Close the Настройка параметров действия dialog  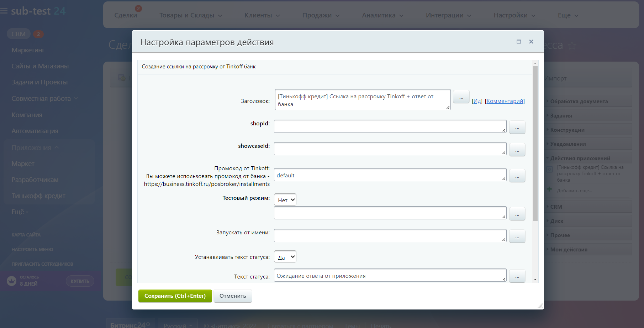tap(531, 42)
